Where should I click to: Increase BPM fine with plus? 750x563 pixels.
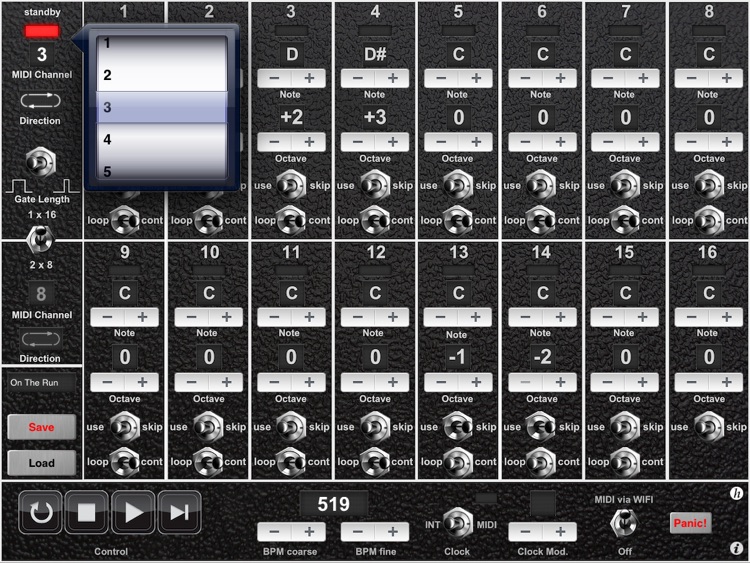click(392, 531)
